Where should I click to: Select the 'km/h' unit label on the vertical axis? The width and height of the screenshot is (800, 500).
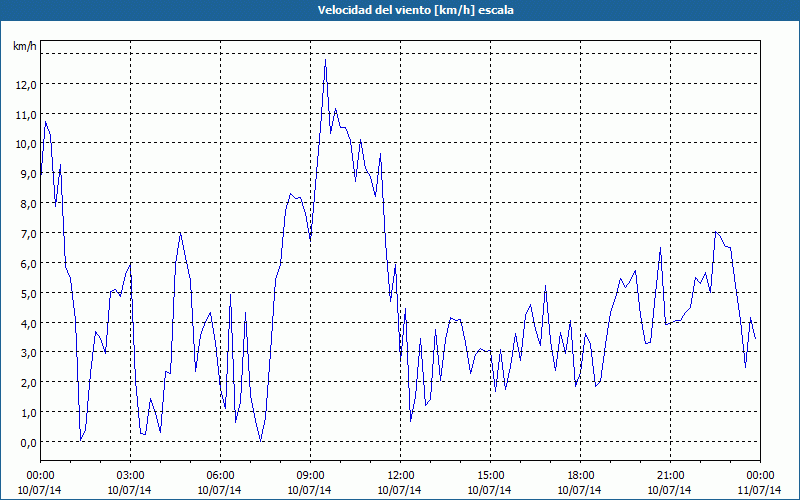tap(25, 46)
